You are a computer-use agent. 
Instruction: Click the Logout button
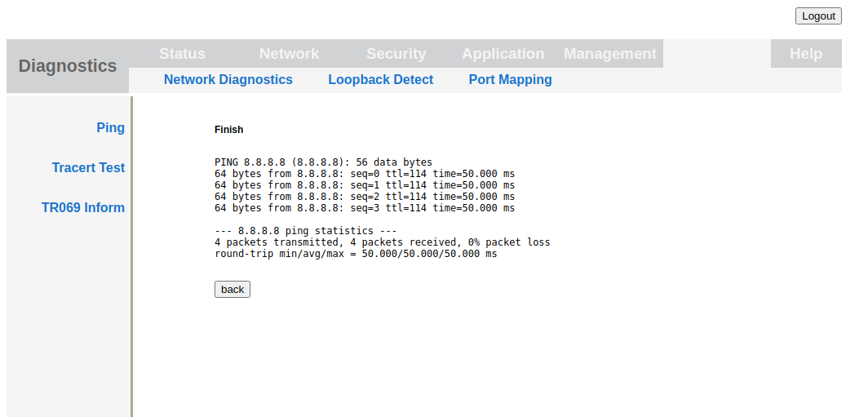tap(818, 16)
